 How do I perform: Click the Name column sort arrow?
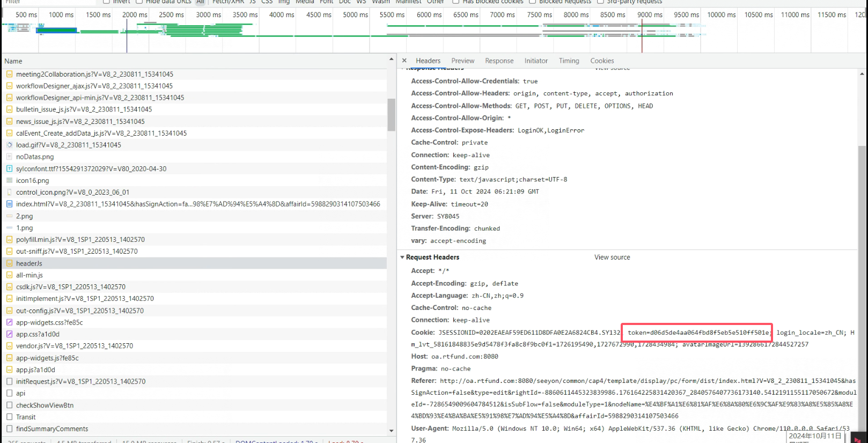391,59
